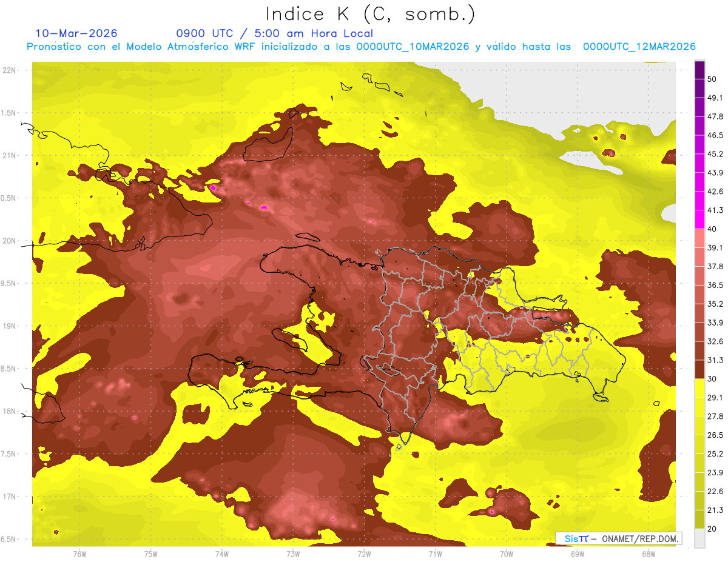This screenshot has height=562, width=728.
Task: Click colorbar value '31.3'
Action: (716, 360)
